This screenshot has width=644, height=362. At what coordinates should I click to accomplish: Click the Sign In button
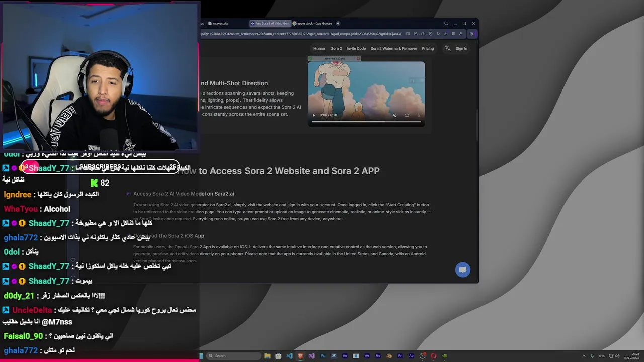click(x=461, y=49)
